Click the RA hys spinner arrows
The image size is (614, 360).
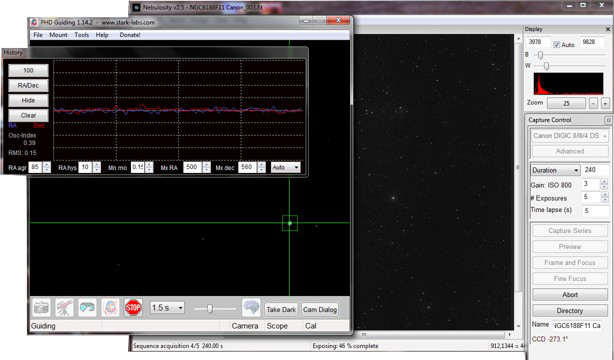(x=97, y=167)
